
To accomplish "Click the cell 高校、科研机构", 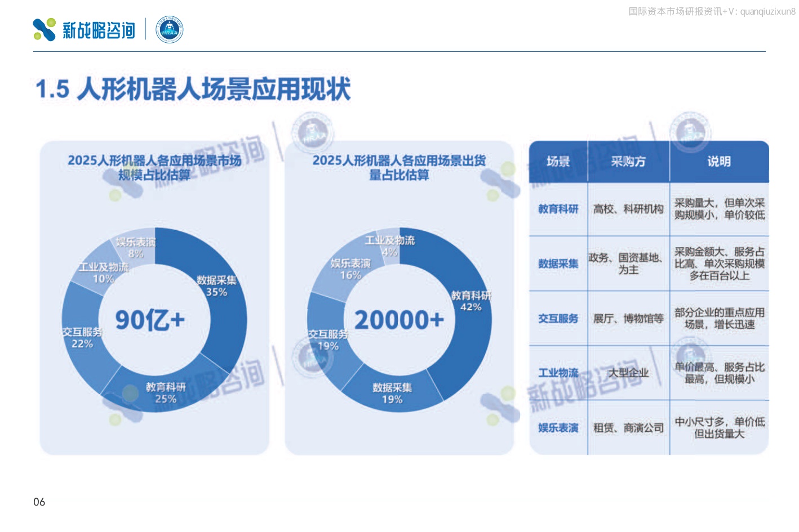I will coord(628,209).
